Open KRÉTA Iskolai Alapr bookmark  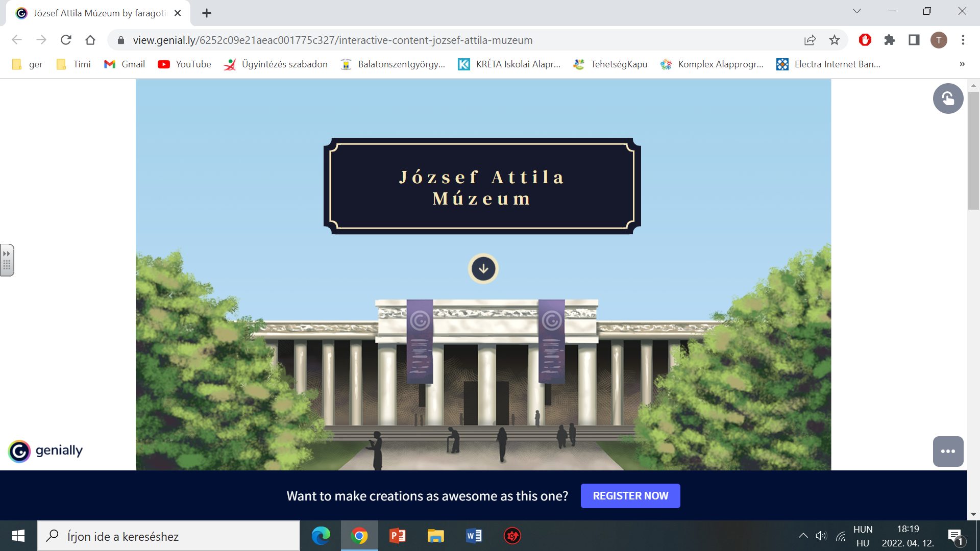point(509,64)
